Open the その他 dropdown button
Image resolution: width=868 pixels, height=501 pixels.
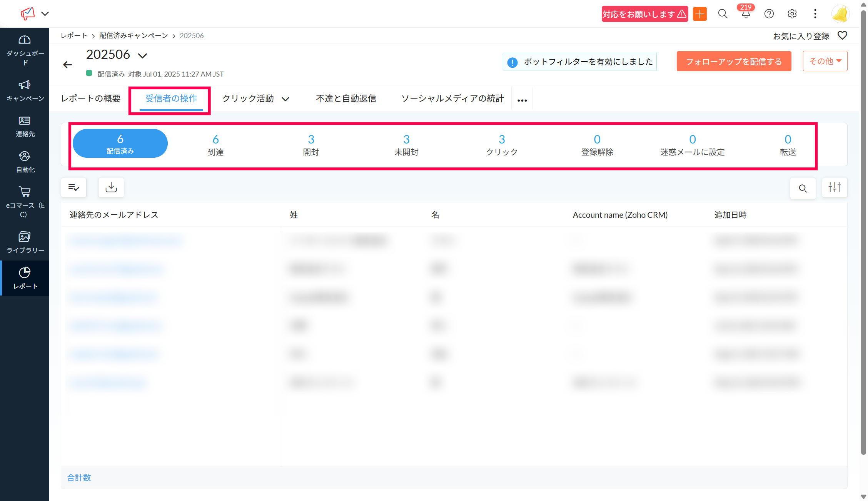tap(825, 61)
